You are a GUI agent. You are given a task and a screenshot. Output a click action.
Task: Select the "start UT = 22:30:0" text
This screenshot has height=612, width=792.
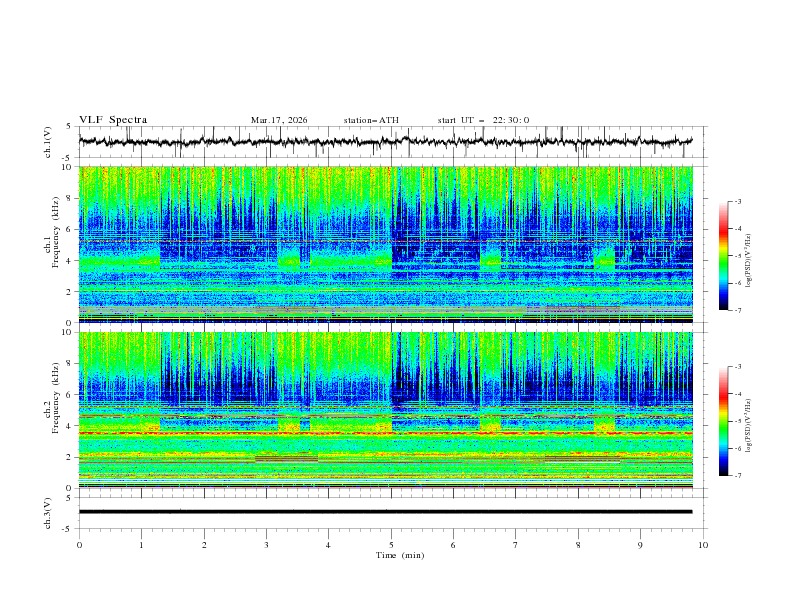[x=483, y=120]
